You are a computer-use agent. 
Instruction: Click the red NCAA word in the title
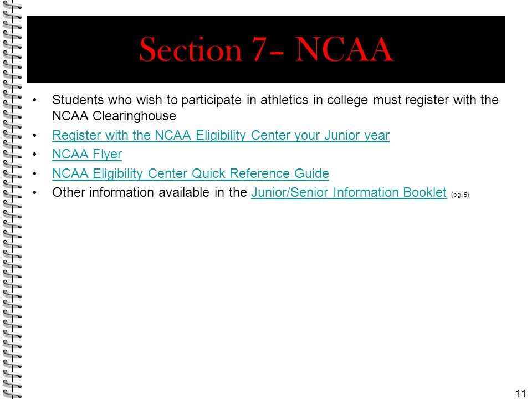coord(344,49)
